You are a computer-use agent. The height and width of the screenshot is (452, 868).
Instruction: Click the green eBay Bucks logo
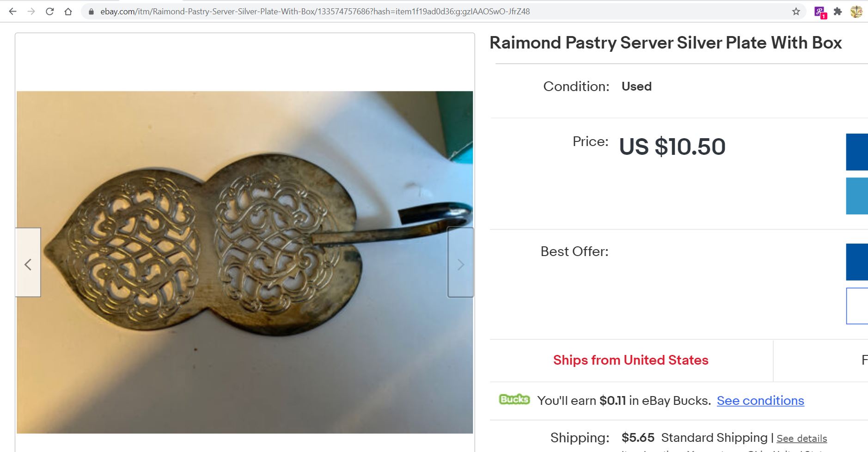515,399
